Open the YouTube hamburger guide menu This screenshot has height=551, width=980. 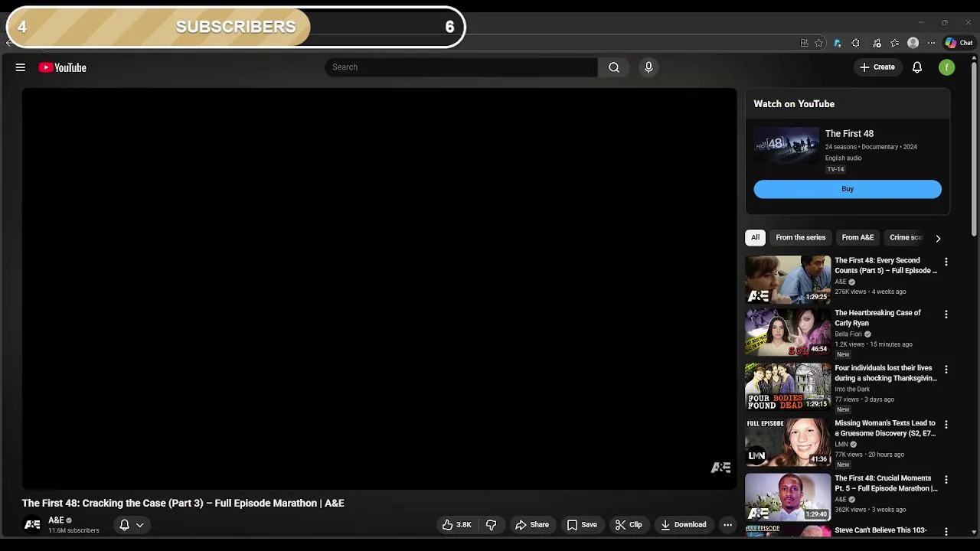tap(21, 67)
